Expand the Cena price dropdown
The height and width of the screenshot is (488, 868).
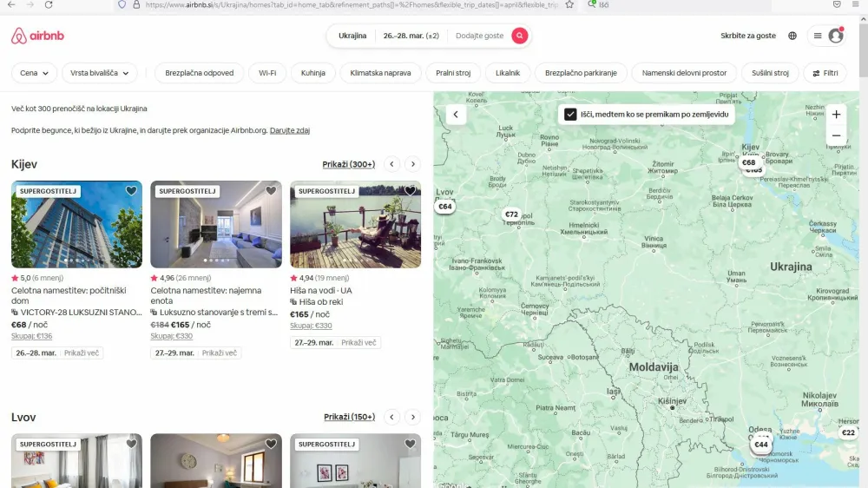pyautogui.click(x=34, y=73)
